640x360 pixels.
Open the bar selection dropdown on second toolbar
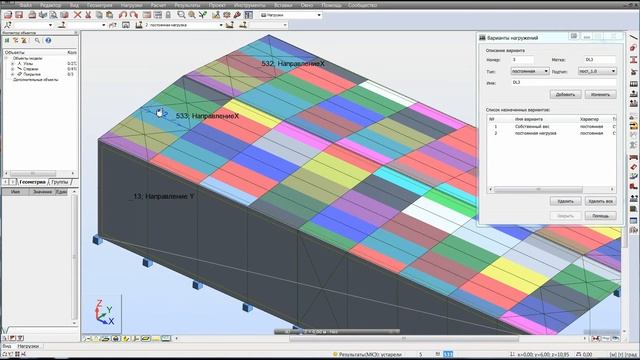point(103,25)
